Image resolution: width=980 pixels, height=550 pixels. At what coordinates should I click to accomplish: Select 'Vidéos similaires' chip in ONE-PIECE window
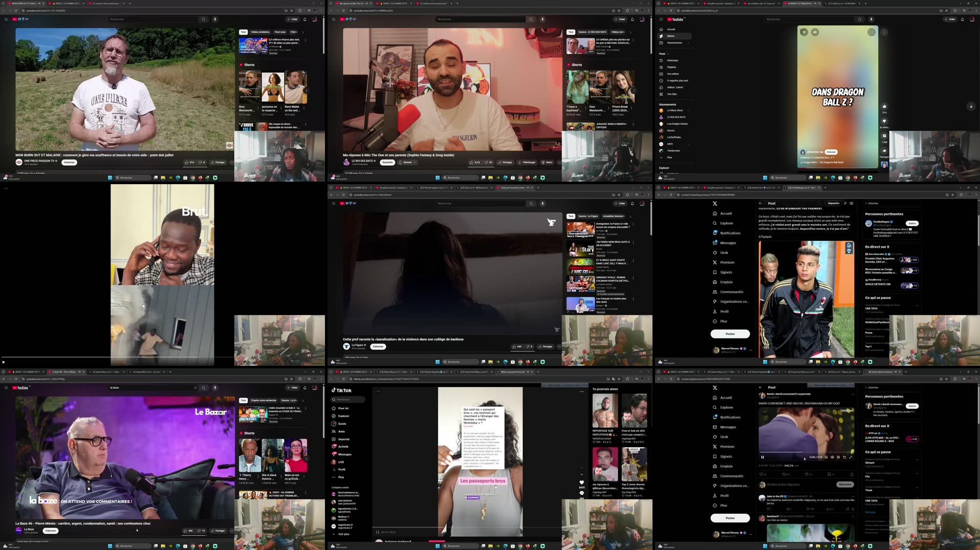(260, 32)
